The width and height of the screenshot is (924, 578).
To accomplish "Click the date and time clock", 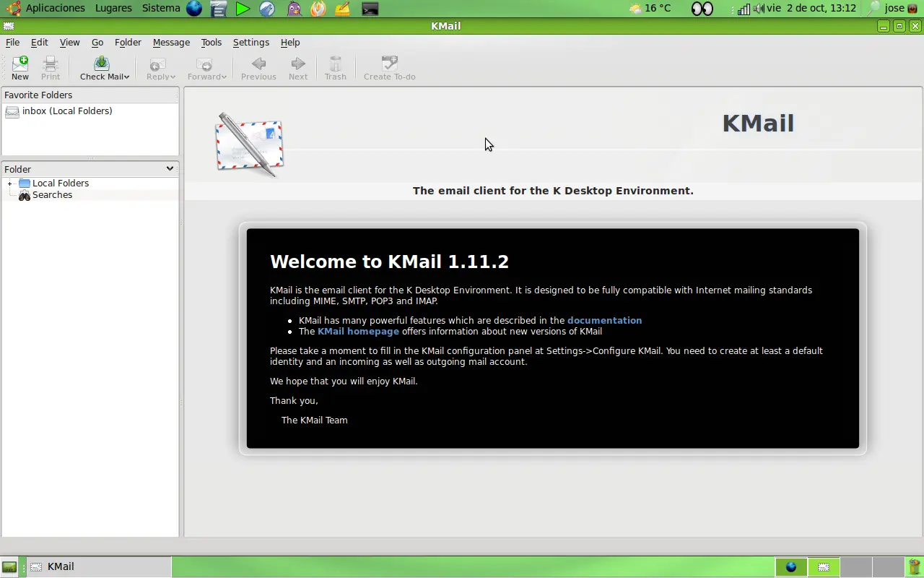I will click(811, 9).
